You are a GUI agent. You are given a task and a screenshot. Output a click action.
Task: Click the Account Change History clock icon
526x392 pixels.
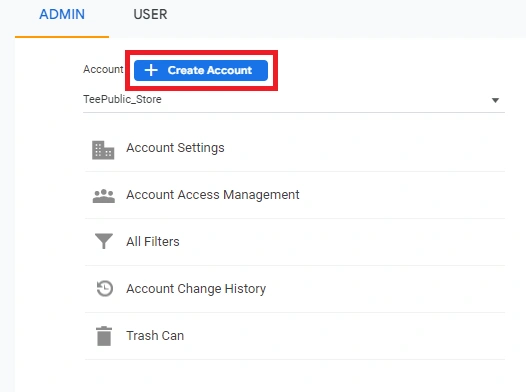pyautogui.click(x=105, y=288)
